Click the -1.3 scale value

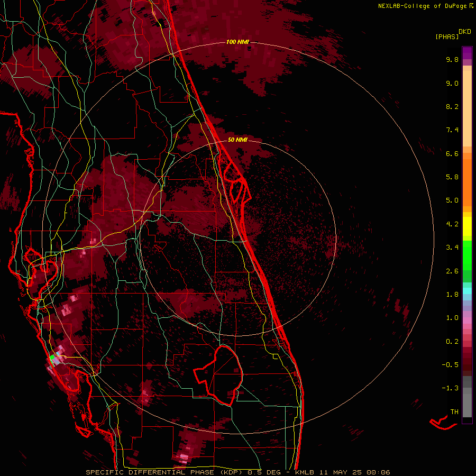coord(450,388)
